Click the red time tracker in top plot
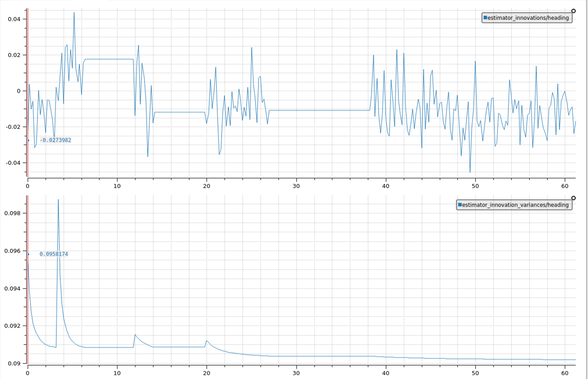 pos(28,93)
